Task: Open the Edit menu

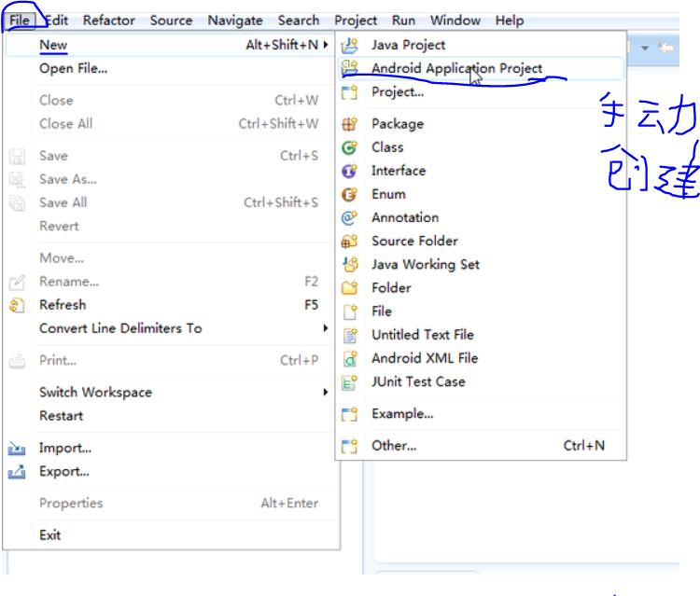Action: click(57, 21)
